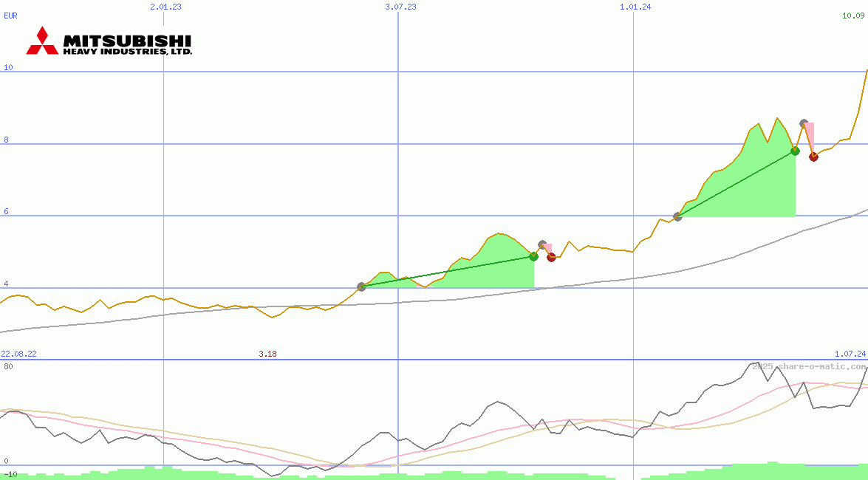Viewport: 868px width, 480px height.
Task: Select the EUR currency label
Action: (x=10, y=16)
